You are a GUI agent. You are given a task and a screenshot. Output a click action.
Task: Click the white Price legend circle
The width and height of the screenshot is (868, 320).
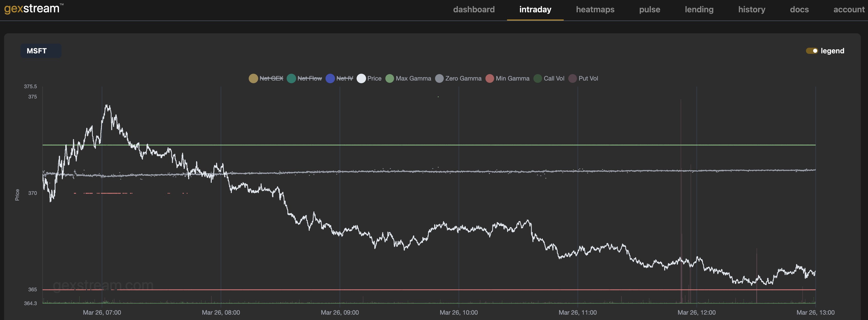361,78
